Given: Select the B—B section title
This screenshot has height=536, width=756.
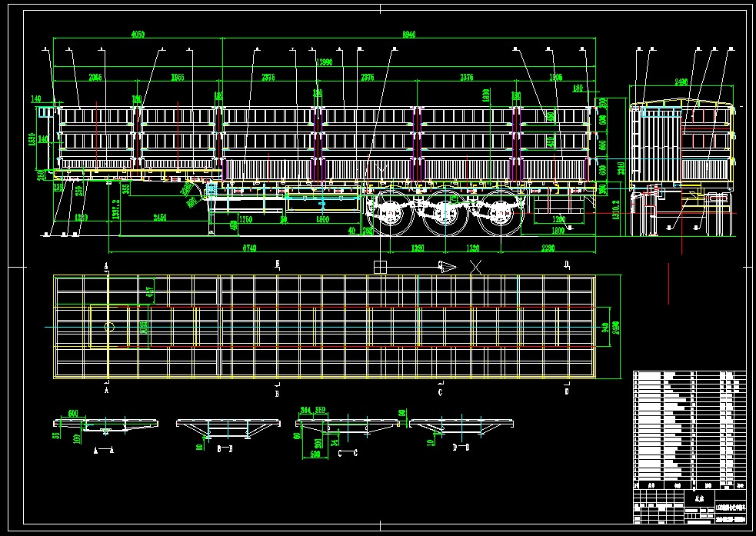Looking at the screenshot, I should coord(225,449).
